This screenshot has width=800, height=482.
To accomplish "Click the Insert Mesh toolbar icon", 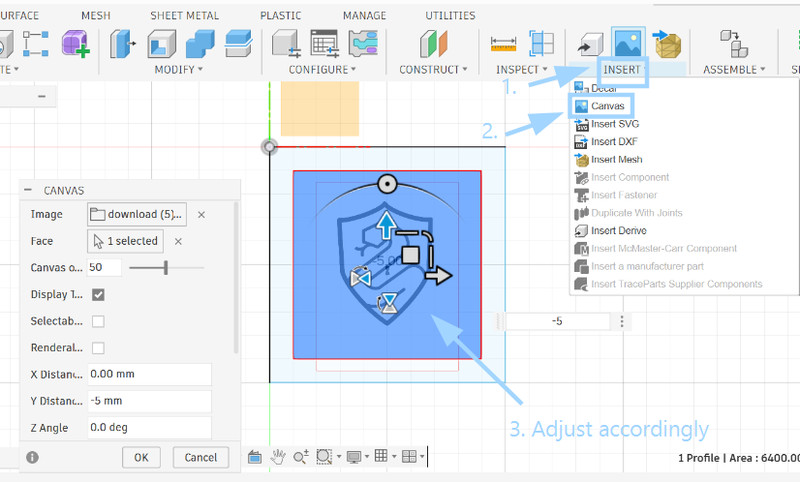I will 667,44.
